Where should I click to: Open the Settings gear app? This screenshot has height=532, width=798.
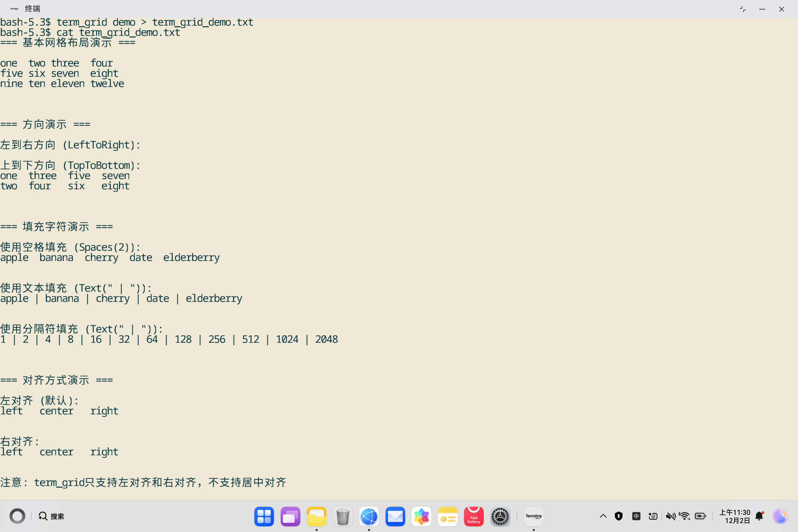[500, 516]
